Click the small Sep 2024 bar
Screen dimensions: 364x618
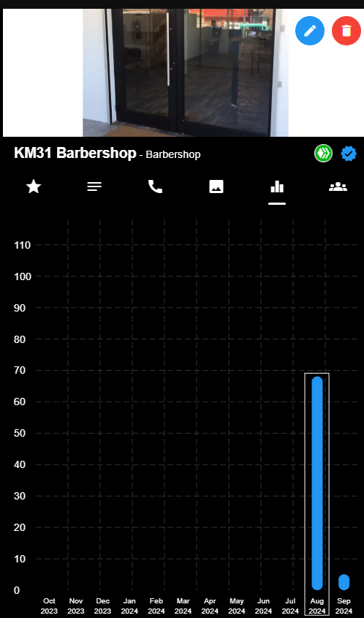(344, 582)
